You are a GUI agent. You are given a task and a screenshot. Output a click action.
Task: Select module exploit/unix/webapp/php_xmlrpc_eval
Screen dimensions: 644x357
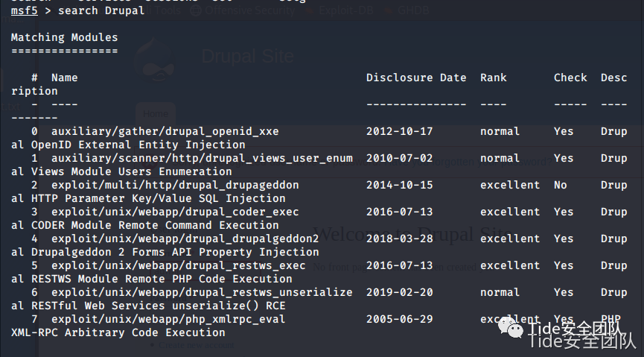[x=168, y=319]
